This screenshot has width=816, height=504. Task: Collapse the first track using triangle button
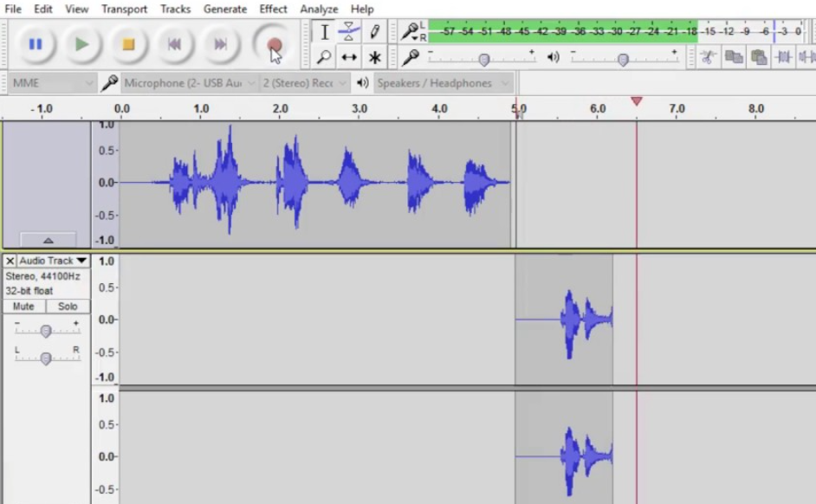click(48, 240)
